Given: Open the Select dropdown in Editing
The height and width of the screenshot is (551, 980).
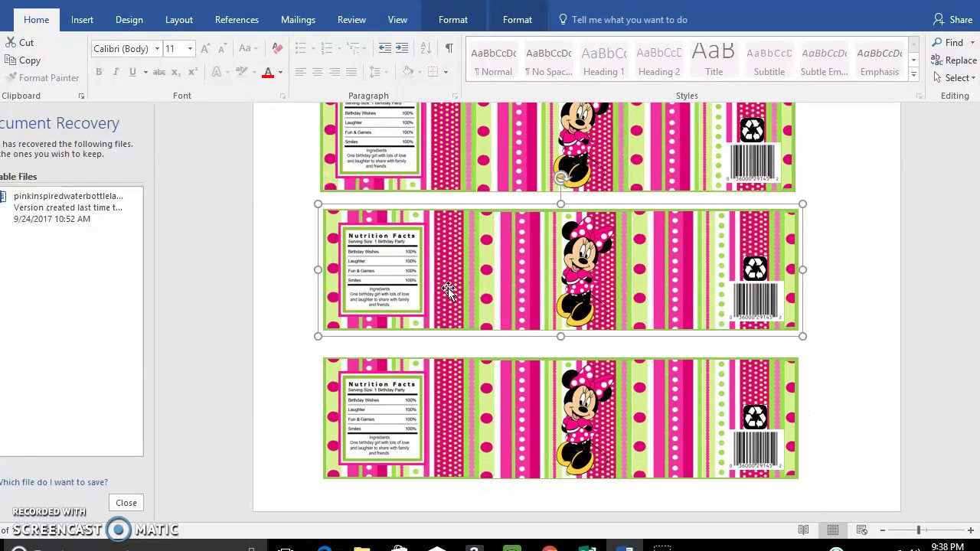Looking at the screenshot, I should coord(954,78).
